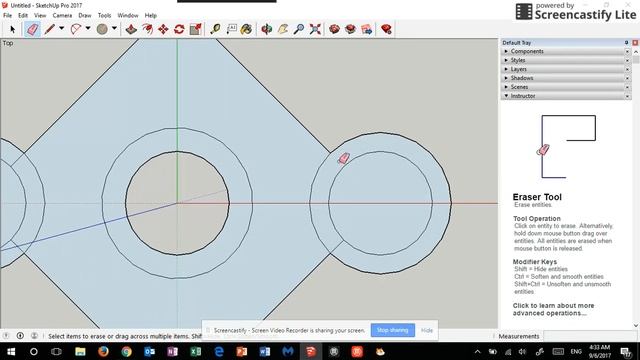The height and width of the screenshot is (360, 640).
Task: Select the Line pencil tool
Action: (49, 29)
